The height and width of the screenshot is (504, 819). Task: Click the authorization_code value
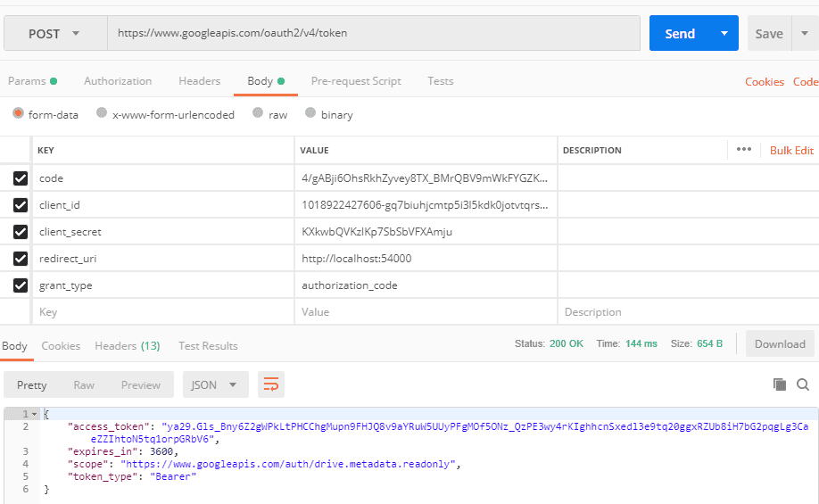350,285
